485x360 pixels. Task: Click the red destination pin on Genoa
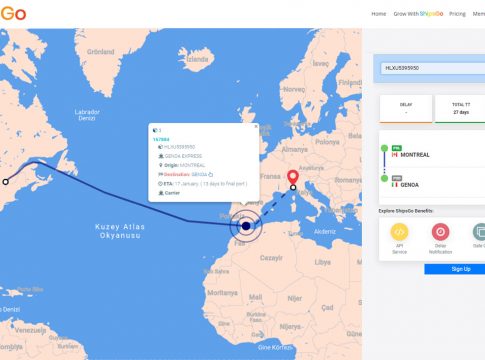pyautogui.click(x=293, y=177)
